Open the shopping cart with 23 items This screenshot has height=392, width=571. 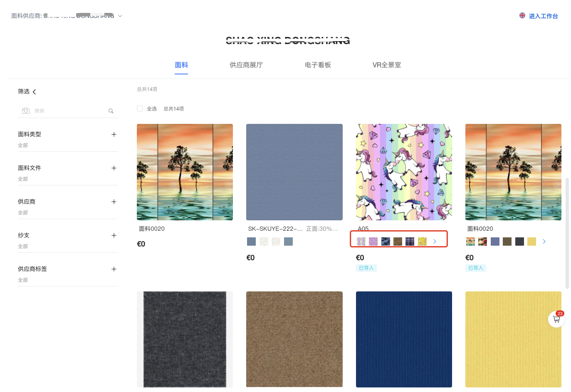coord(556,319)
